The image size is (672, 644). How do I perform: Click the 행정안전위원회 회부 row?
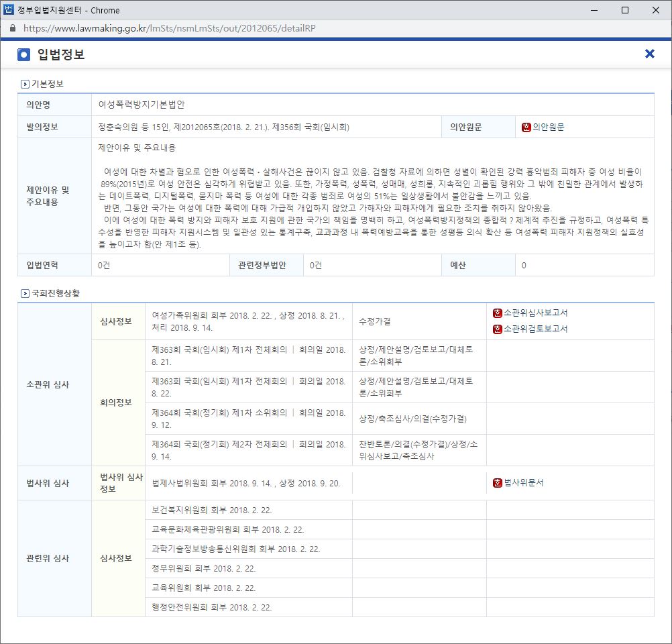click(x=212, y=607)
